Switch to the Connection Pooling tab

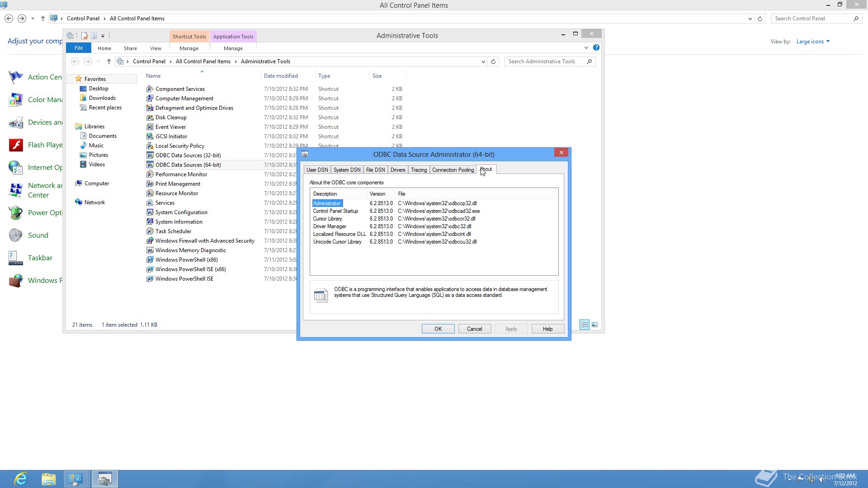453,170
